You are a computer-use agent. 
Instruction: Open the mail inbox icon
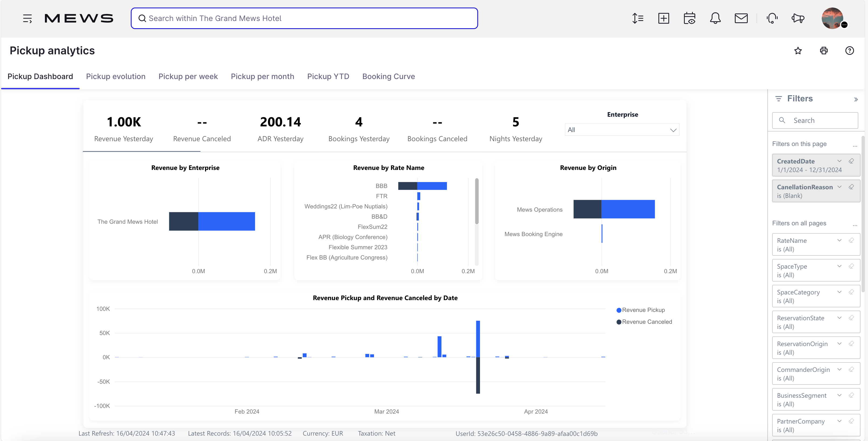(x=741, y=18)
